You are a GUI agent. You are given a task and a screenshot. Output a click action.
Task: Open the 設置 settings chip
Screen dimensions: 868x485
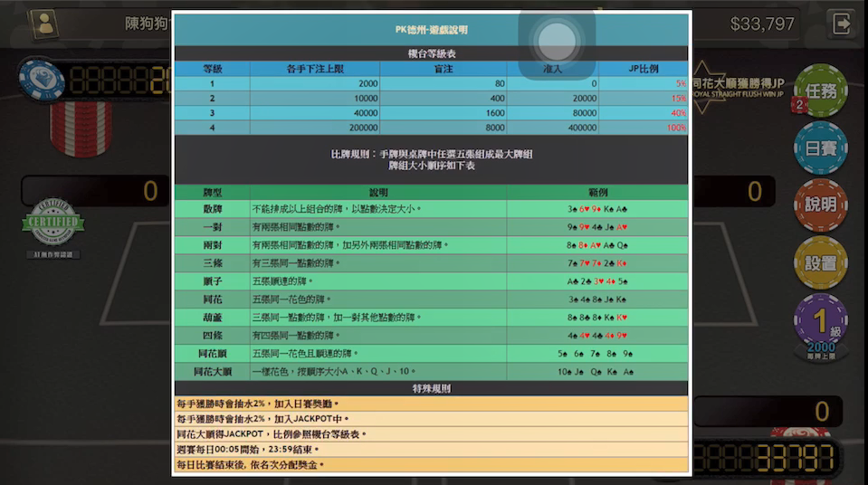click(x=820, y=262)
